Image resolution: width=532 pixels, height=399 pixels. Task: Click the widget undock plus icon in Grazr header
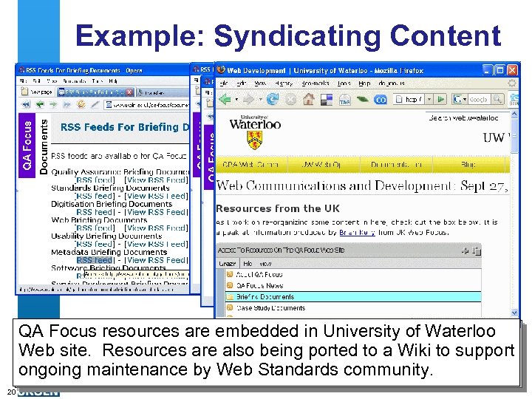(x=465, y=250)
